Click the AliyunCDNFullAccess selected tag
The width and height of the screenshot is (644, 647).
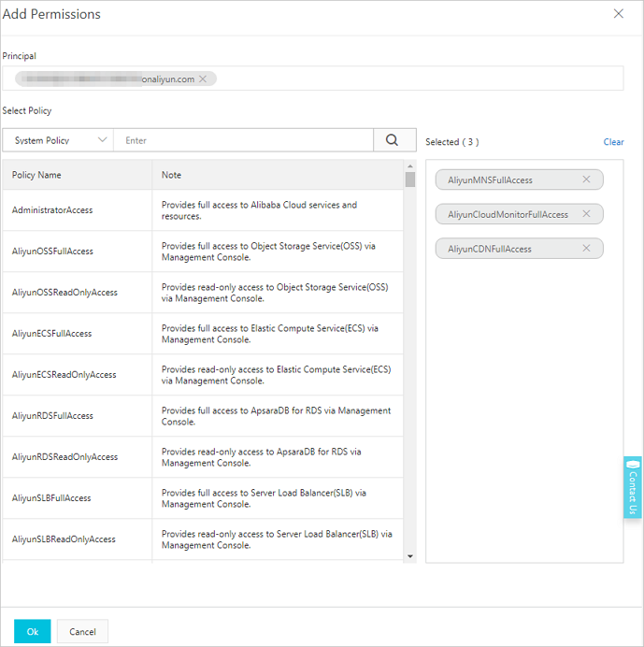(x=519, y=248)
